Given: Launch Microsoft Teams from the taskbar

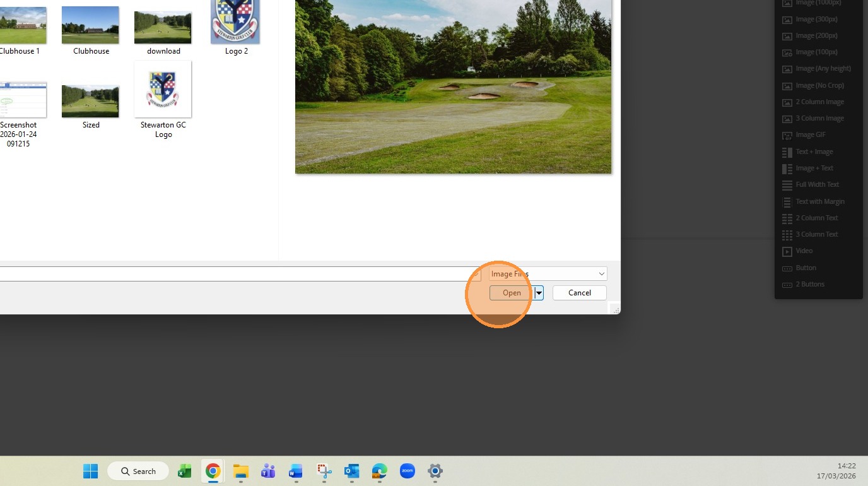Looking at the screenshot, I should pos(268,471).
